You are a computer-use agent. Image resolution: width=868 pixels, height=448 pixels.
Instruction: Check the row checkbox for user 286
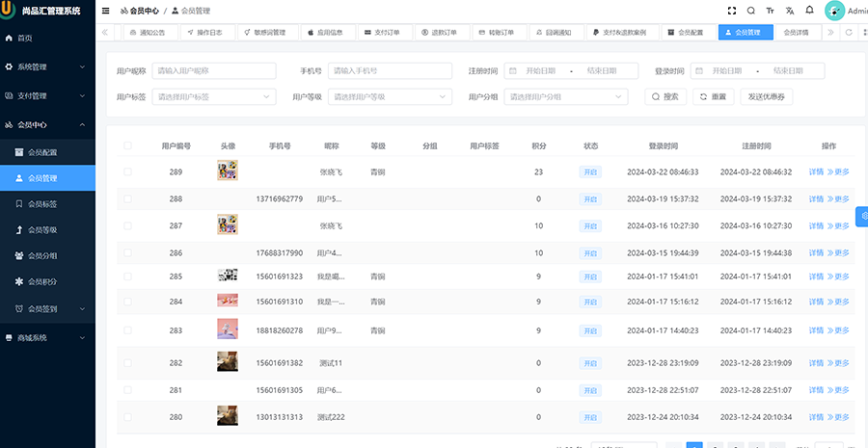(x=128, y=252)
